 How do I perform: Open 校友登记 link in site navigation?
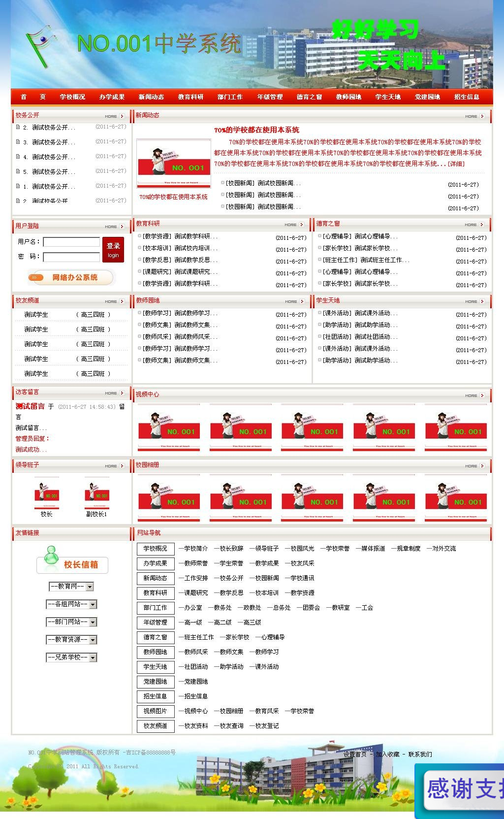click(x=267, y=726)
